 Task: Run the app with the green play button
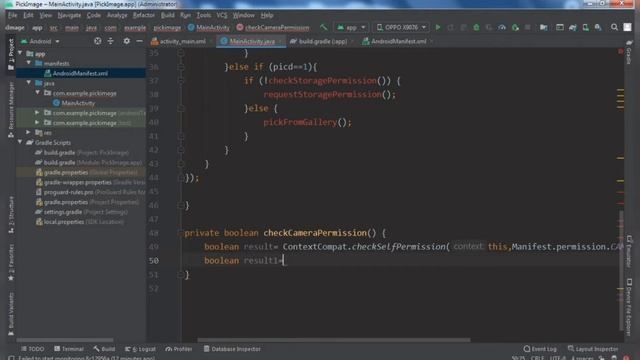click(x=438, y=27)
